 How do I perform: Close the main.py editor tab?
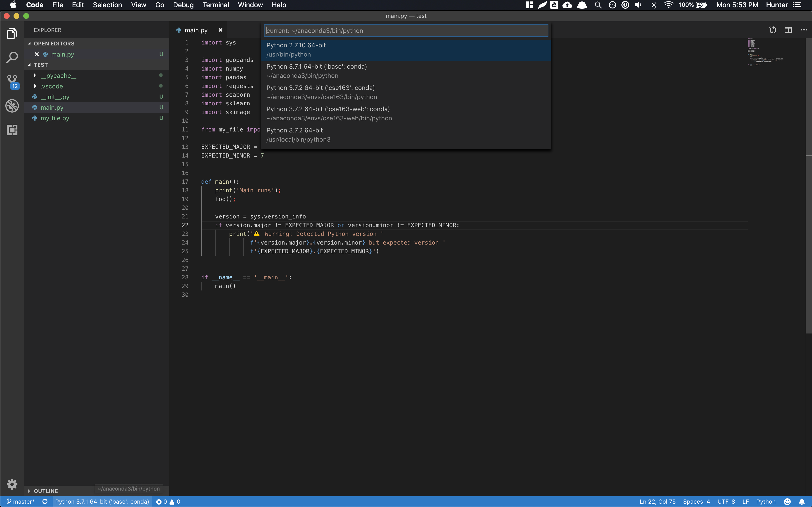[x=221, y=30]
